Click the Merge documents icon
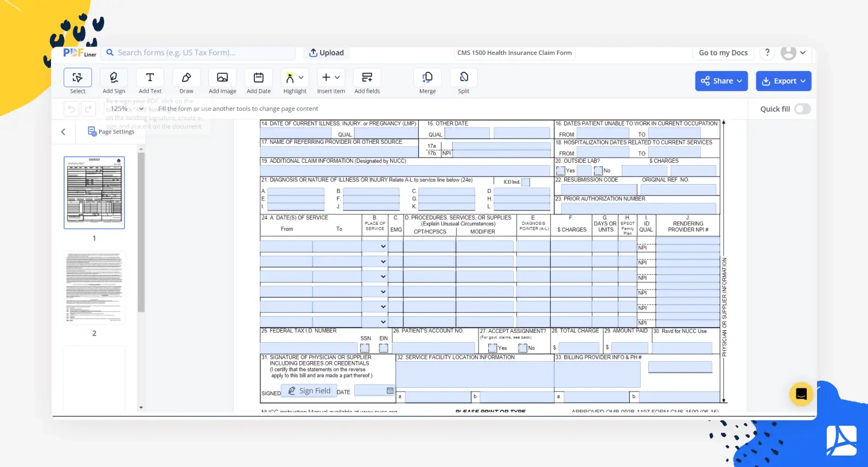Screen dimensions: 868x467 click(x=427, y=78)
